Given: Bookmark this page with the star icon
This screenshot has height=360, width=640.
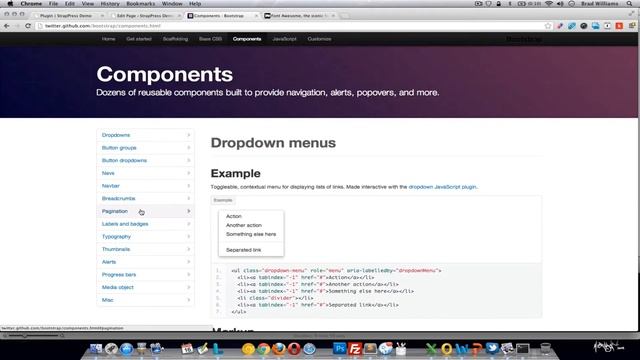Looking at the screenshot, I should [548, 26].
